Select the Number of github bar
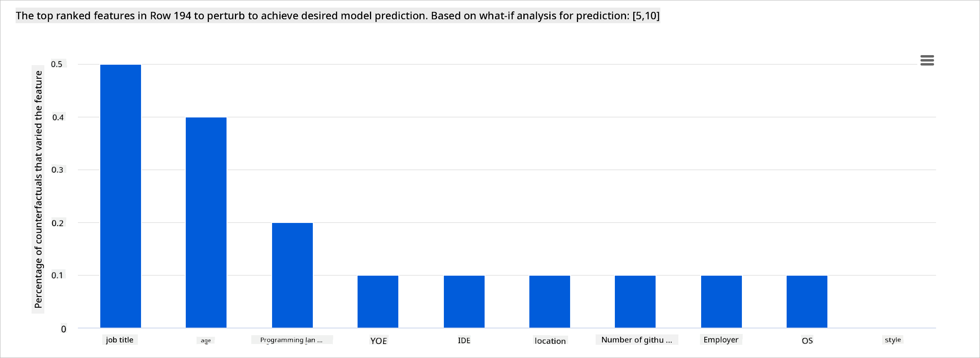980x358 pixels. tap(635, 301)
